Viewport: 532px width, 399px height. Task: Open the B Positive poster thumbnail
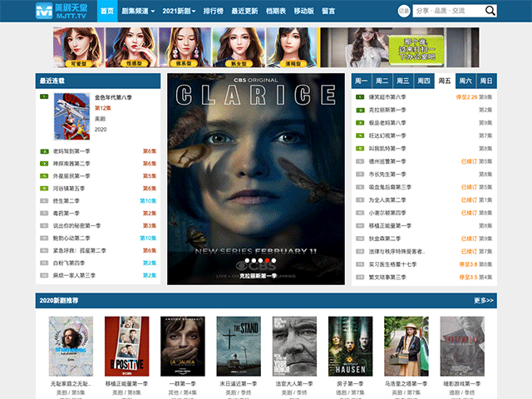click(126, 346)
